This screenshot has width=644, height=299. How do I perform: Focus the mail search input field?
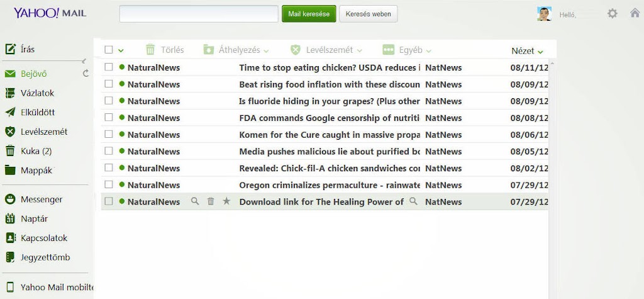pos(199,14)
